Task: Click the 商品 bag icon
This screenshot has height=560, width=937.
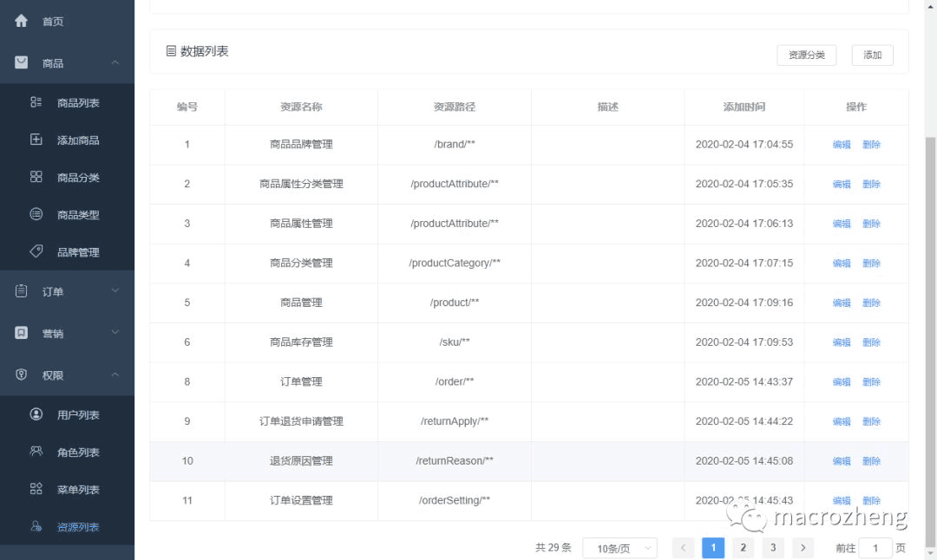Action: click(x=21, y=62)
